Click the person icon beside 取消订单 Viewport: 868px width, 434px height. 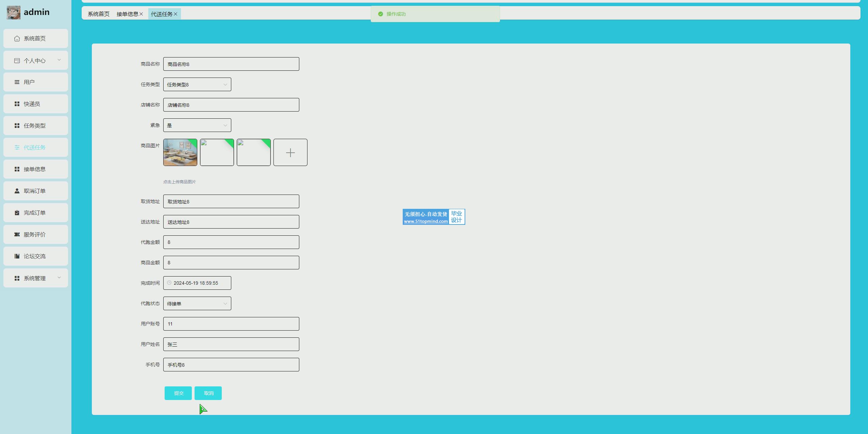pos(17,191)
